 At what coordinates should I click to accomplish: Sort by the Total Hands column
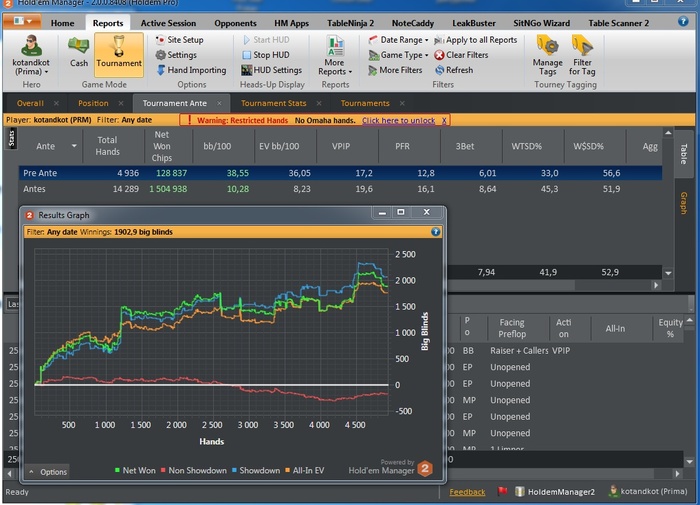click(107, 146)
